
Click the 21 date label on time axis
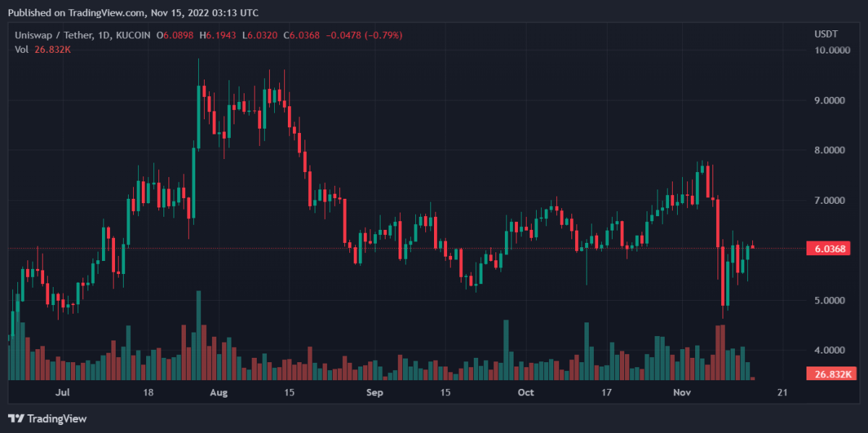[781, 393]
